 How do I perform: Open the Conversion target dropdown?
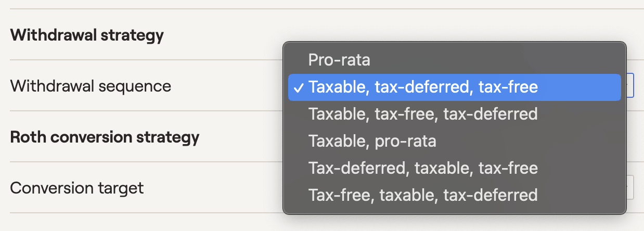click(630, 187)
